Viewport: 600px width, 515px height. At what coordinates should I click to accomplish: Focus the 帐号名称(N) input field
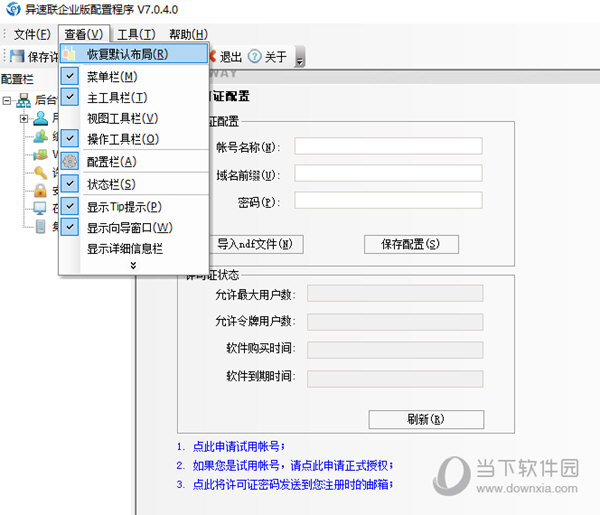pyautogui.click(x=388, y=146)
